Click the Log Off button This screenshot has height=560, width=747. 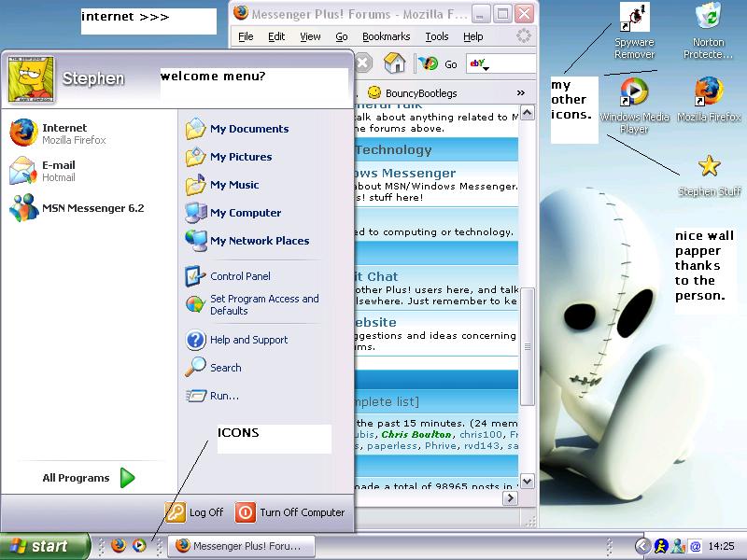[195, 512]
